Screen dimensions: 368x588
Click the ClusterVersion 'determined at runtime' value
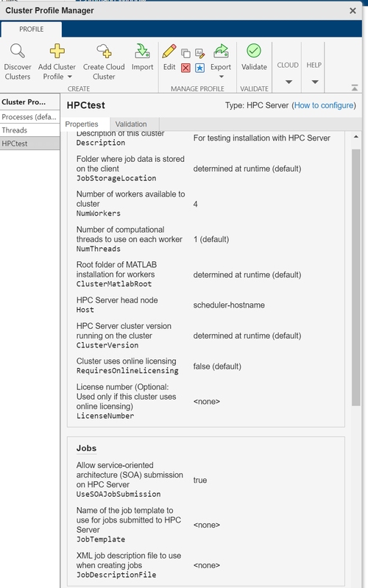click(247, 336)
